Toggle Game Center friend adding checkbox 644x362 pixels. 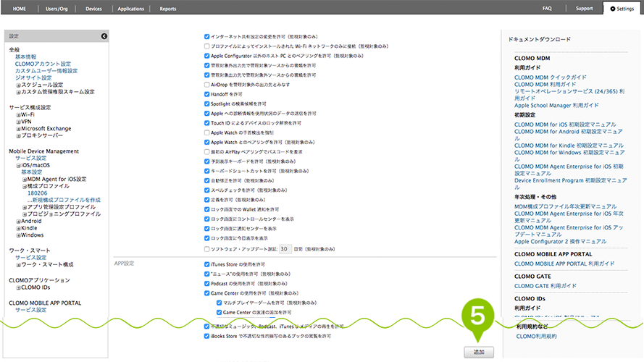pos(219,312)
